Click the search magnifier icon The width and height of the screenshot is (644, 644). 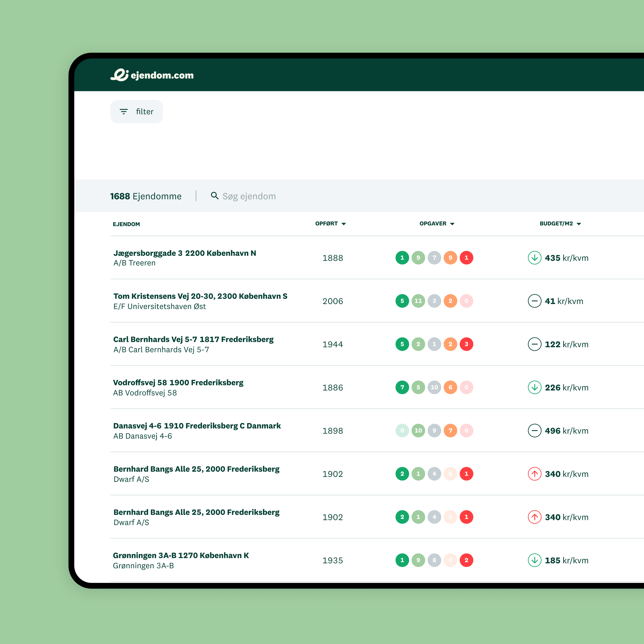point(215,196)
